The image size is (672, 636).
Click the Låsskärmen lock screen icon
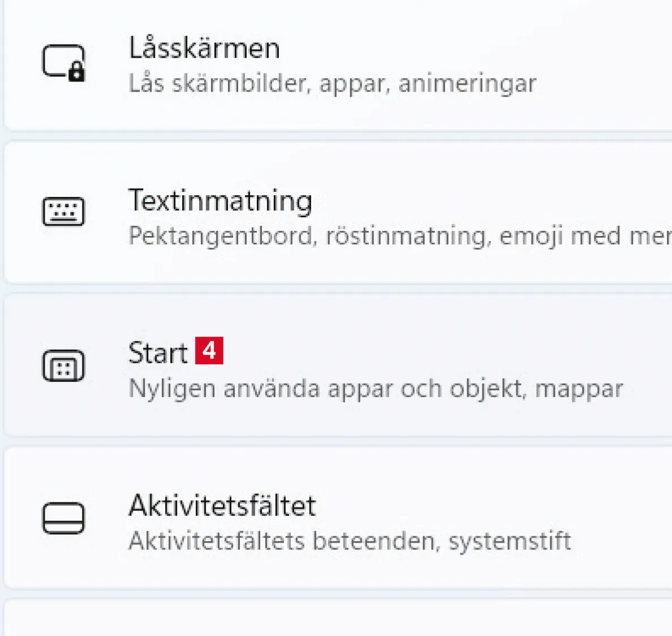[x=63, y=62]
